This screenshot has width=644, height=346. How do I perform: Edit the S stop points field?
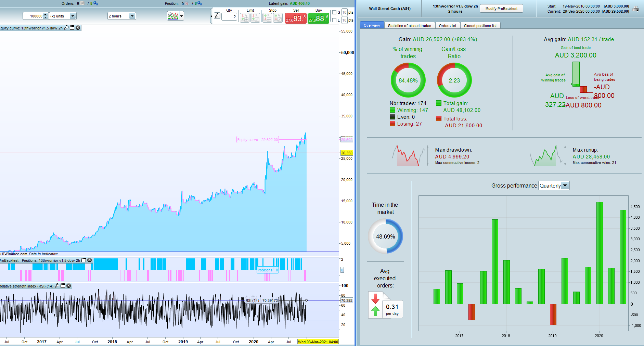point(345,13)
